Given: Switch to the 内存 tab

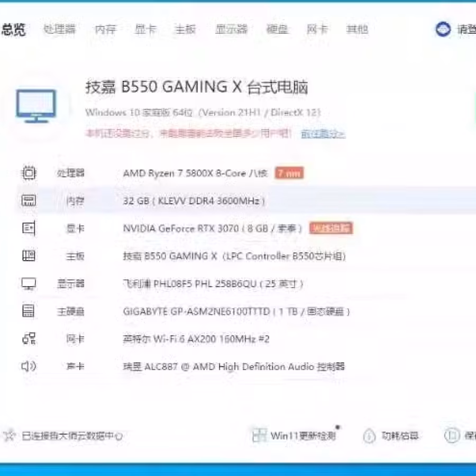Looking at the screenshot, I should coord(106,30).
